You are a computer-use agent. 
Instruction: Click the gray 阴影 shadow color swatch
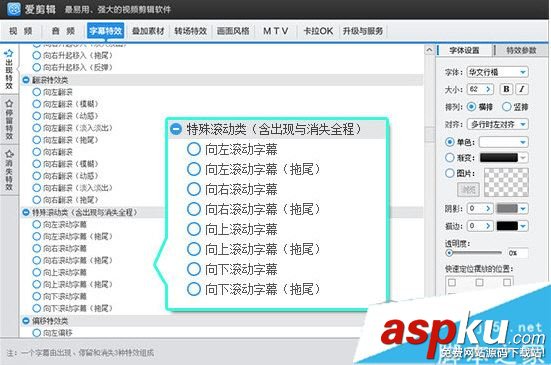[x=507, y=208]
